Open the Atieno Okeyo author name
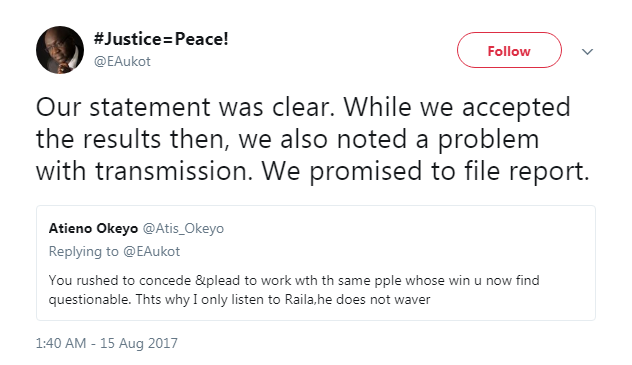This screenshot has width=632, height=365. pyautogui.click(x=93, y=228)
